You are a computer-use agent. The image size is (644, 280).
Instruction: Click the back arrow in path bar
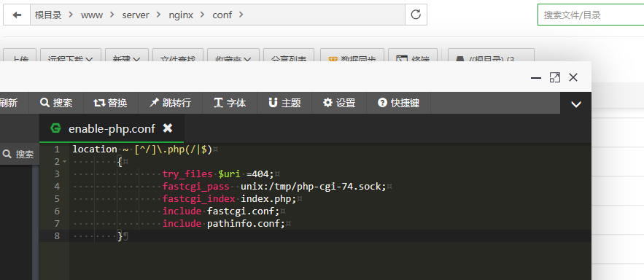pos(17,15)
